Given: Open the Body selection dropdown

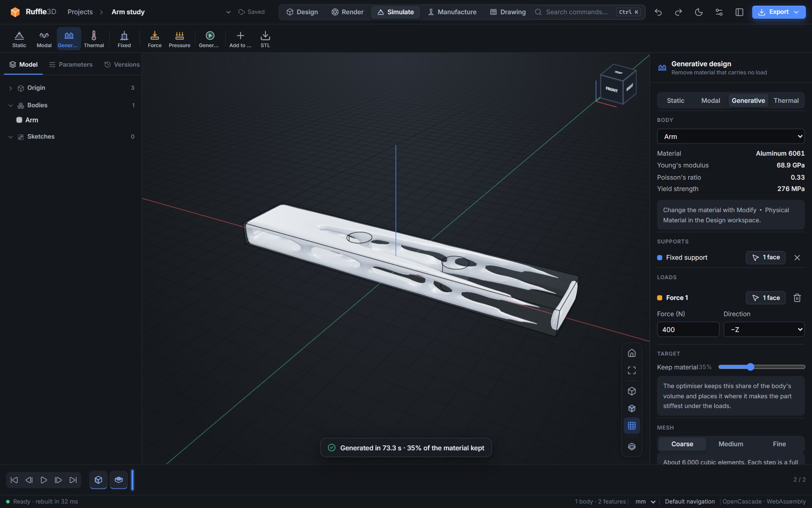Looking at the screenshot, I should pos(730,137).
